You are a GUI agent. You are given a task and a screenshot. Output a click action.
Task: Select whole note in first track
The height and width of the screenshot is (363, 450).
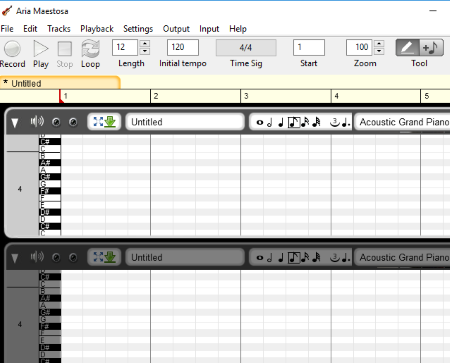[260, 123]
